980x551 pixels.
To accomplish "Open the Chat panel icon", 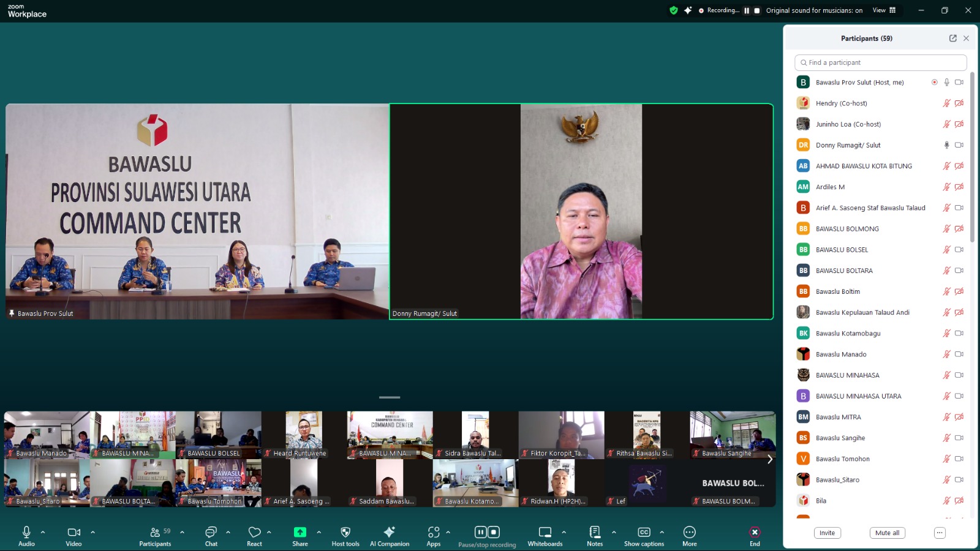I will pyautogui.click(x=211, y=532).
